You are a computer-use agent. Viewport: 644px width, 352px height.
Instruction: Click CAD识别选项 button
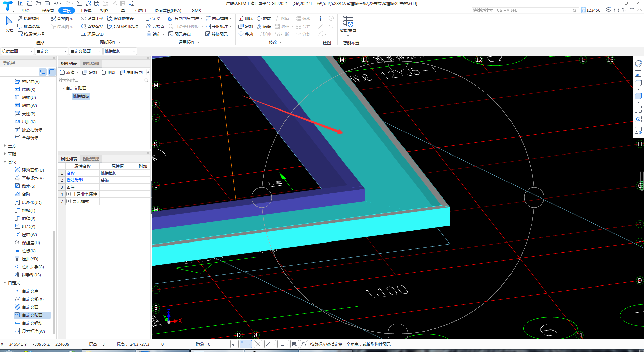(123, 26)
